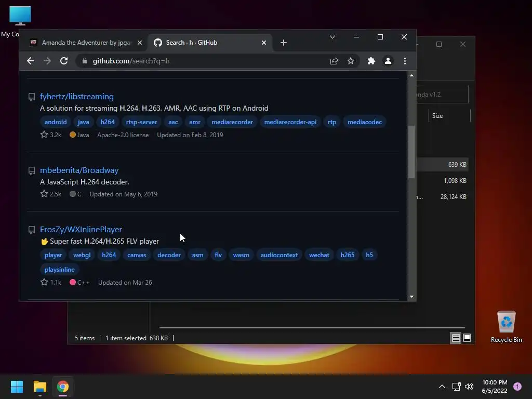Switch File Explorer to details view icon
Image resolution: width=532 pixels, height=399 pixels.
pyautogui.click(x=456, y=338)
